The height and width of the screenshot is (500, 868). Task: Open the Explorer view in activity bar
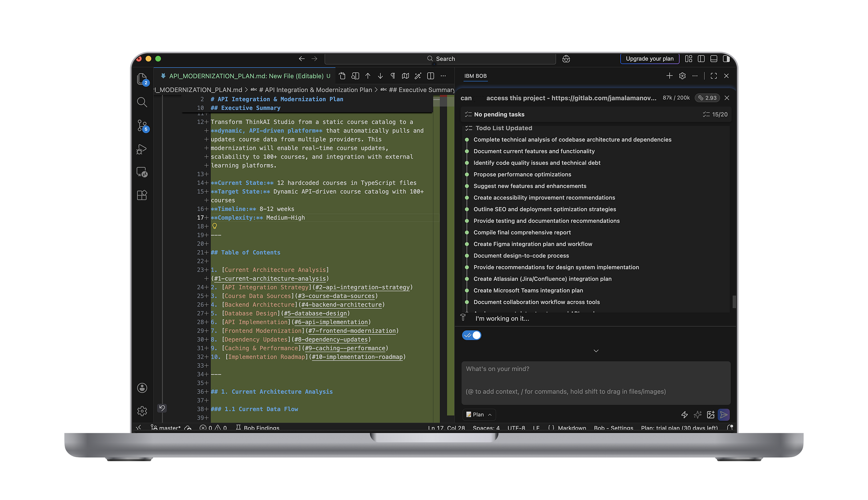(x=142, y=78)
